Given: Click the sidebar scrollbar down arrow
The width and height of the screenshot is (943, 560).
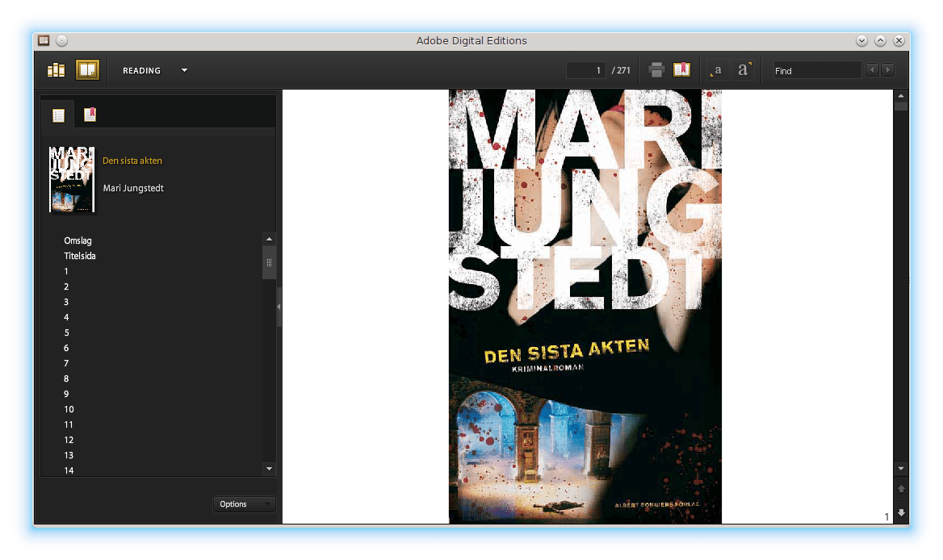Looking at the screenshot, I should coord(268,469).
